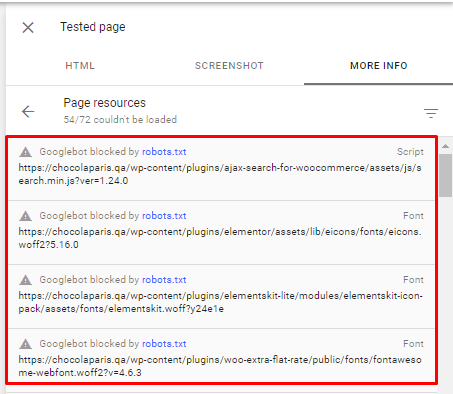Click the Font label in elementskit row

[413, 280]
